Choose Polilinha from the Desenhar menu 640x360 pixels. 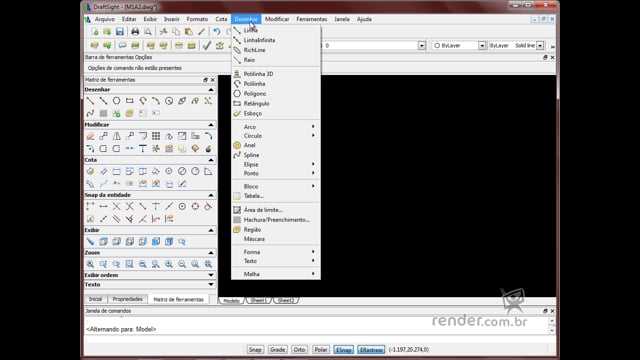[276, 84]
